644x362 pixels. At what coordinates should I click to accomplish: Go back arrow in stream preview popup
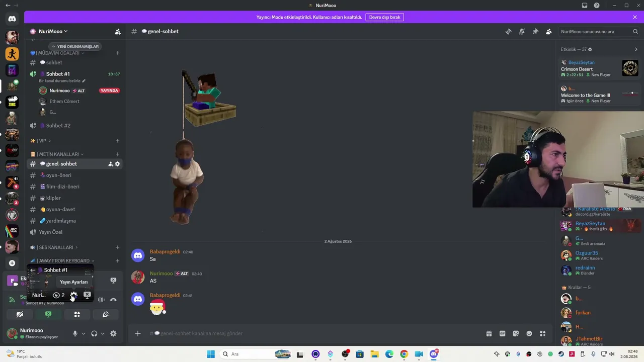[x=33, y=270]
